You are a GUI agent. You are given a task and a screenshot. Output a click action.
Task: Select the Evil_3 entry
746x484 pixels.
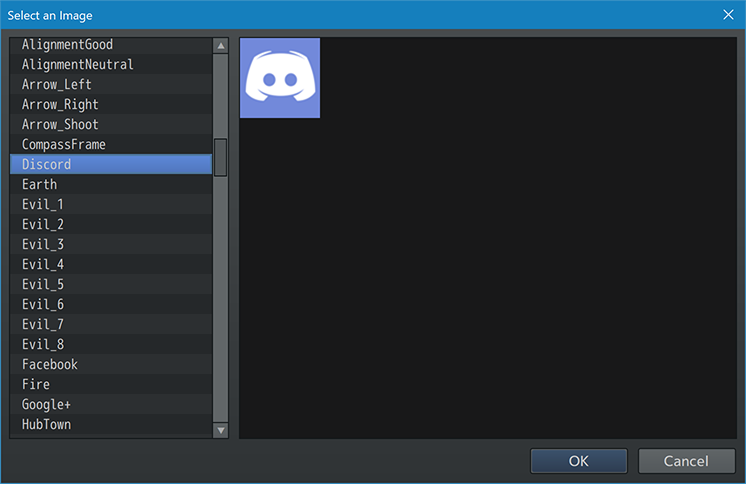111,244
